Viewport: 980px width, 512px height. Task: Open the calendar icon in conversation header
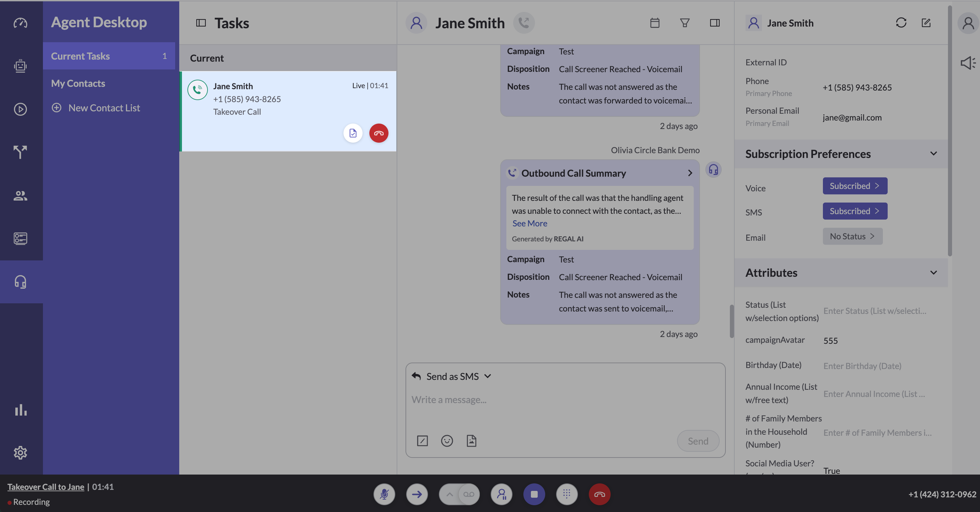pyautogui.click(x=654, y=23)
